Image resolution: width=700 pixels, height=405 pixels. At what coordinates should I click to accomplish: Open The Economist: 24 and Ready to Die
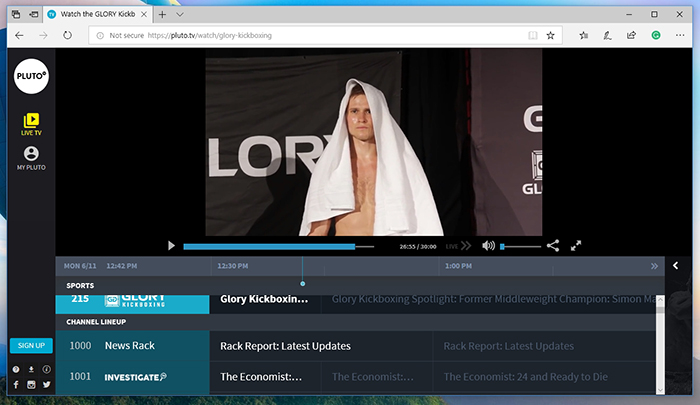[545, 377]
